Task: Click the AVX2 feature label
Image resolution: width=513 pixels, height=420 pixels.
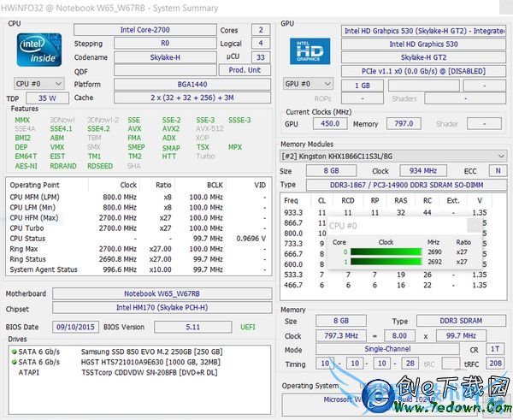Action: pos(171,129)
